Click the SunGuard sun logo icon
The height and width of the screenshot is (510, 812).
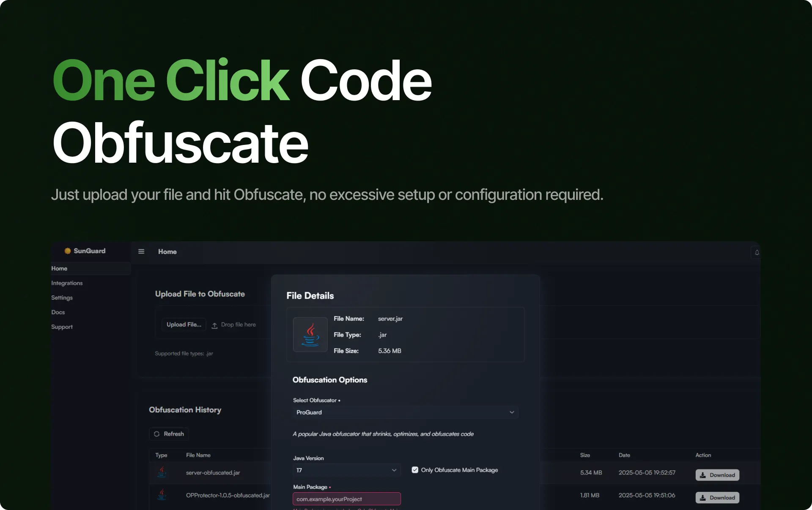67,251
